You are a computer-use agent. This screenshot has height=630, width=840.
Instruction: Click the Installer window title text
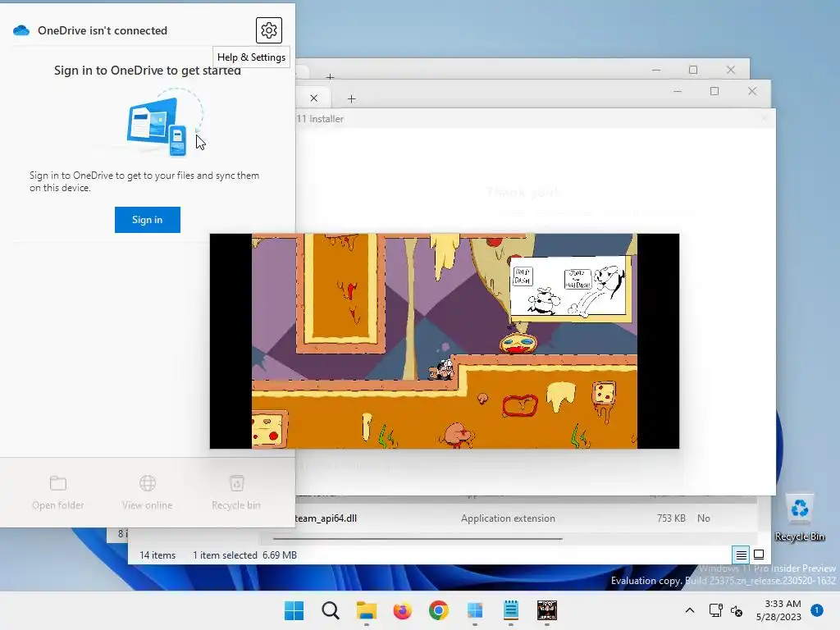point(321,119)
